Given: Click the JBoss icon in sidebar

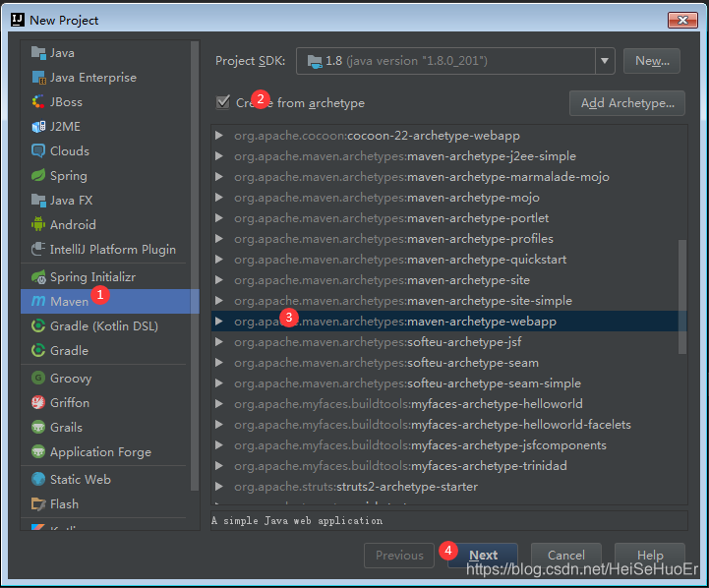Looking at the screenshot, I should (38, 101).
